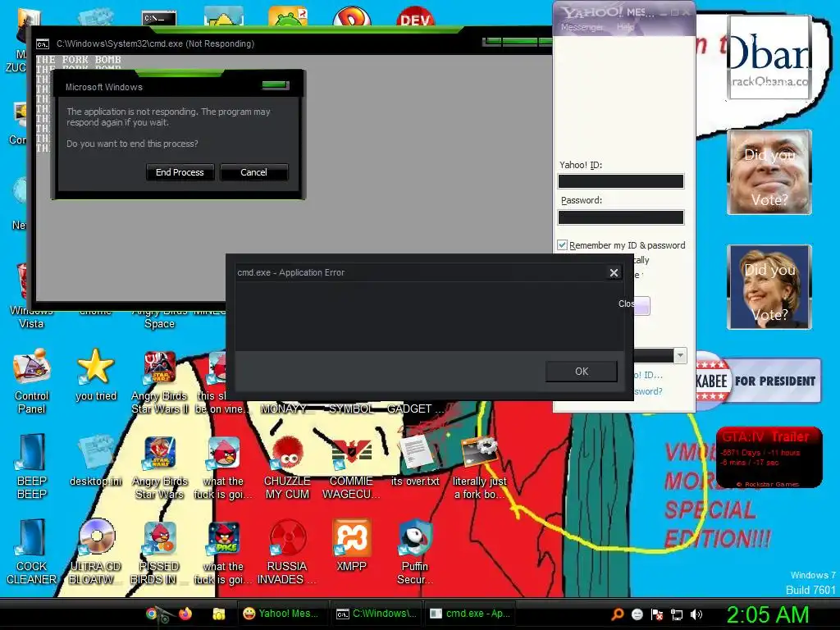The width and height of the screenshot is (840, 630).
Task: Open the red fuzzy CHUZZLE icon
Action: 287,467
